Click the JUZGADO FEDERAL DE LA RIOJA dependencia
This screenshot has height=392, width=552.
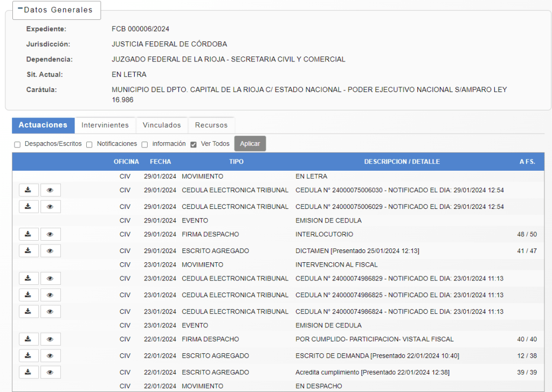(x=229, y=59)
